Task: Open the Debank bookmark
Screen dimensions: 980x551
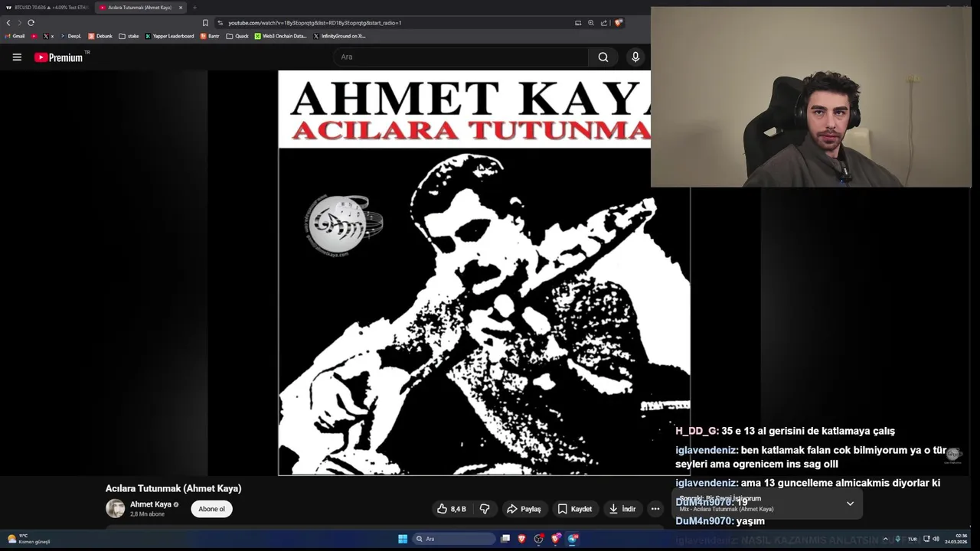Action: (x=100, y=36)
